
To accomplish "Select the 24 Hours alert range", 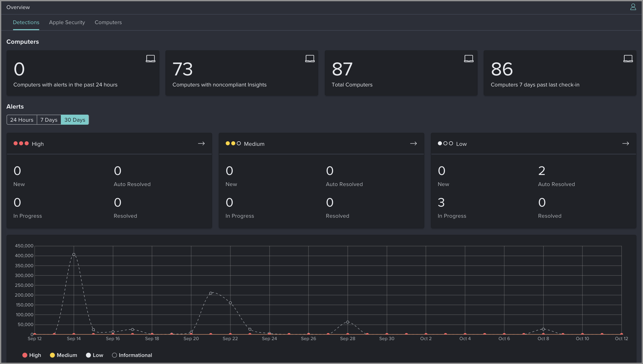I will (22, 120).
